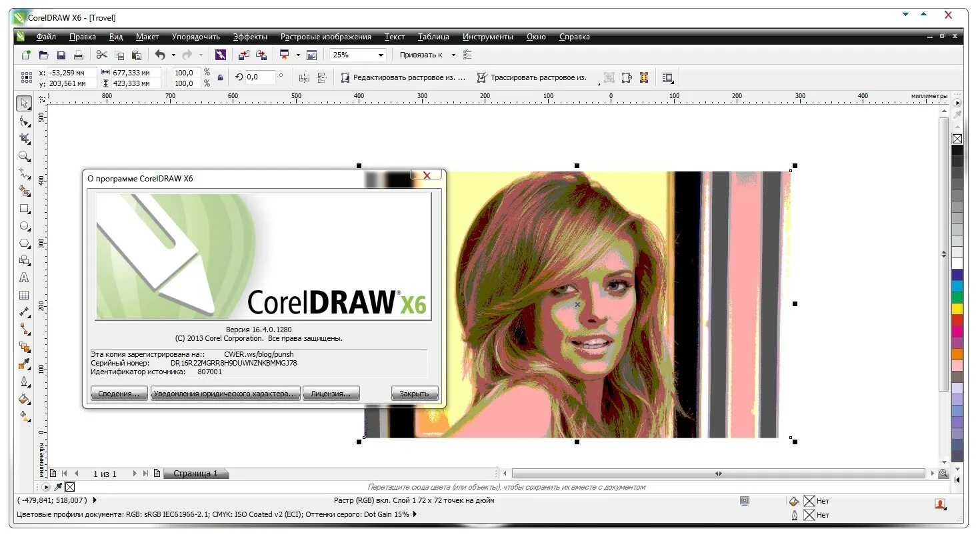The image size is (980, 541).
Task: Pick the yellow color swatch
Action: 957,309
